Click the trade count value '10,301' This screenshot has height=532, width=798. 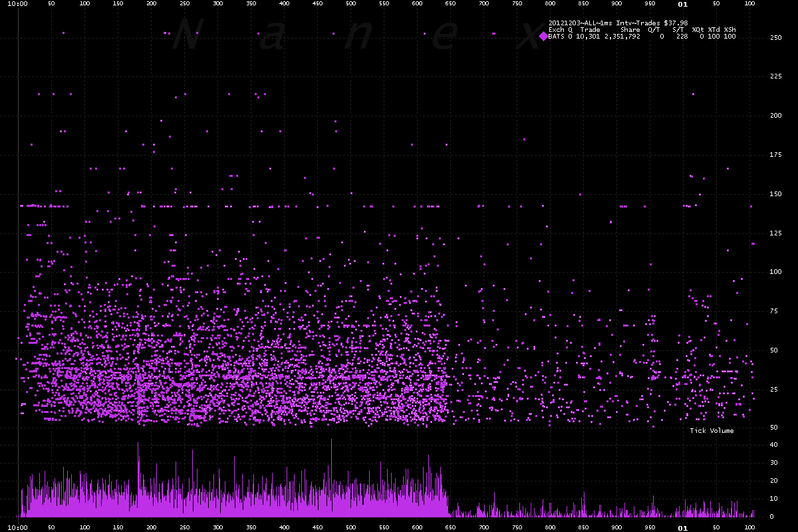pyautogui.click(x=588, y=37)
